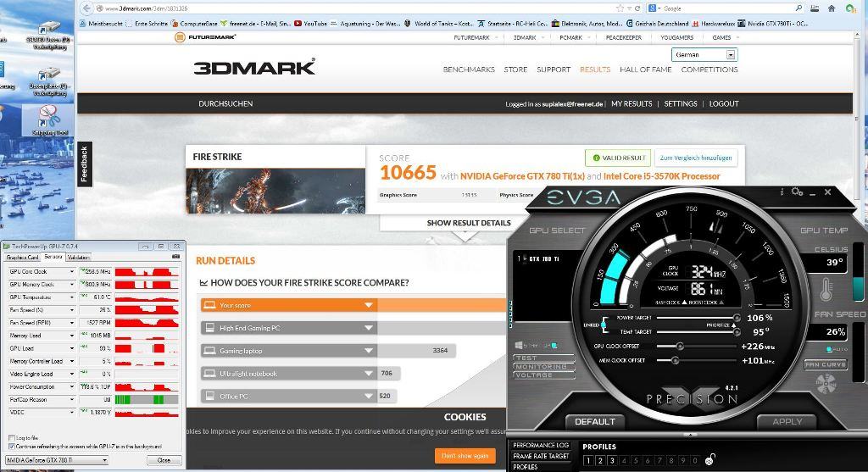The image size is (868, 472).
Task: Toggle start with Windows option in Precision
Action: coord(554,345)
